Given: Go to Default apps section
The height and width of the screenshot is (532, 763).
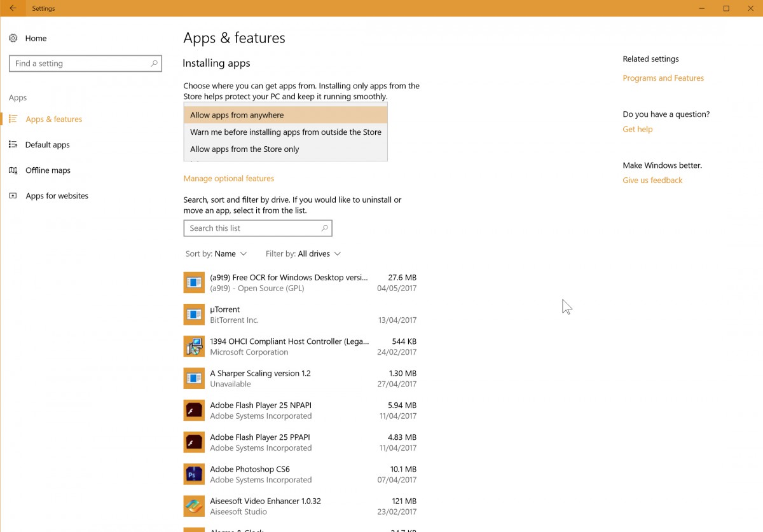Looking at the screenshot, I should (x=47, y=145).
